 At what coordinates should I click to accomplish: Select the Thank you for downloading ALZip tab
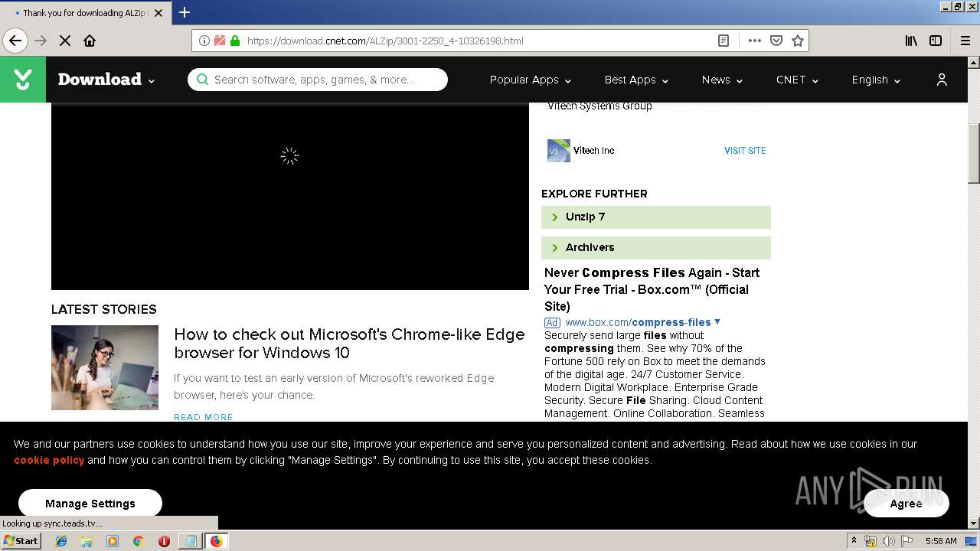pos(84,12)
